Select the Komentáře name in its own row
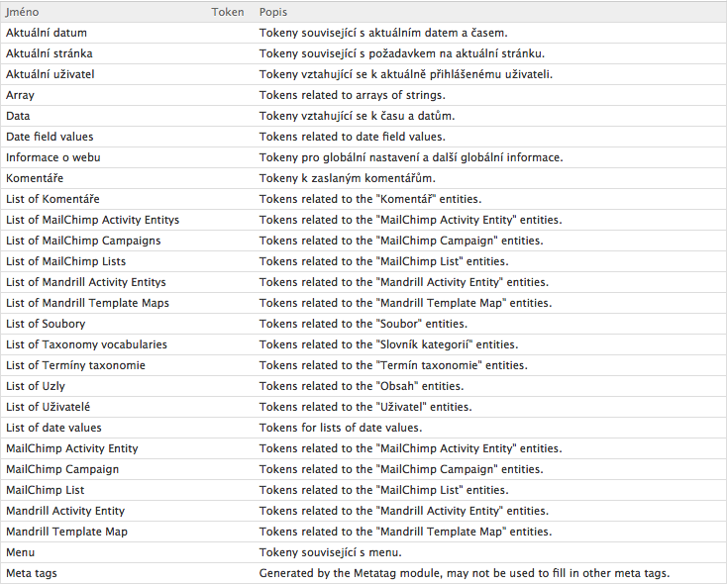Viewport: 728px width, 584px height. point(35,178)
